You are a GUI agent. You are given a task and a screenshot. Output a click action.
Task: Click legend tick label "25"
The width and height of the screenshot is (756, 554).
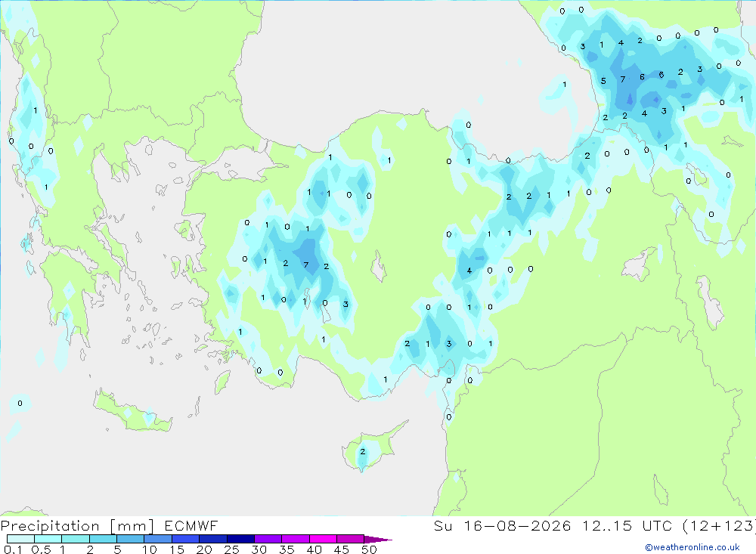(232, 549)
